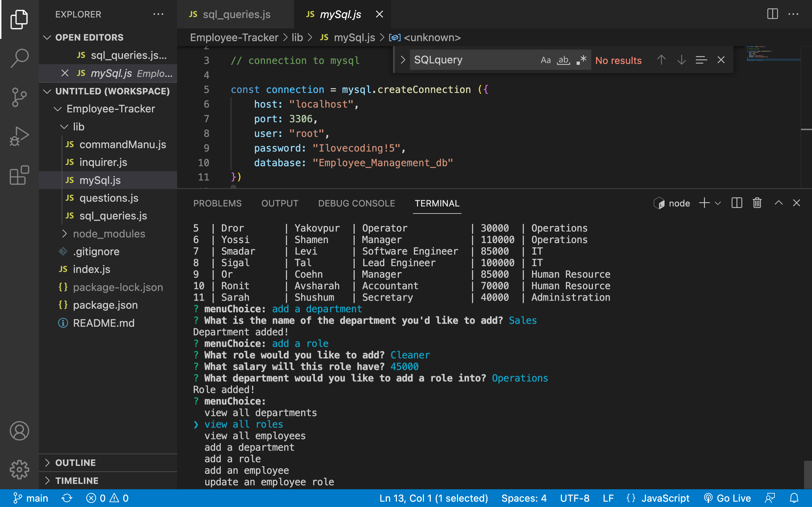The width and height of the screenshot is (812, 507).
Task: Open the Extensions view
Action: [x=19, y=175]
